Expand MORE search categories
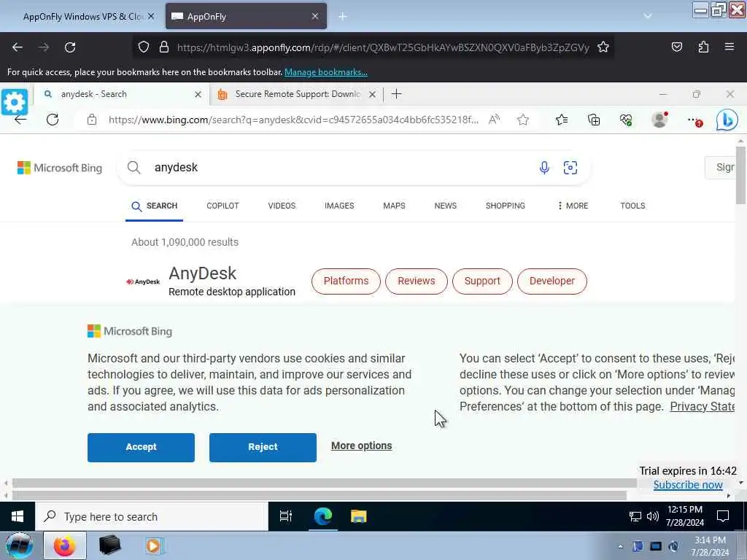The width and height of the screenshot is (747, 560). click(572, 206)
